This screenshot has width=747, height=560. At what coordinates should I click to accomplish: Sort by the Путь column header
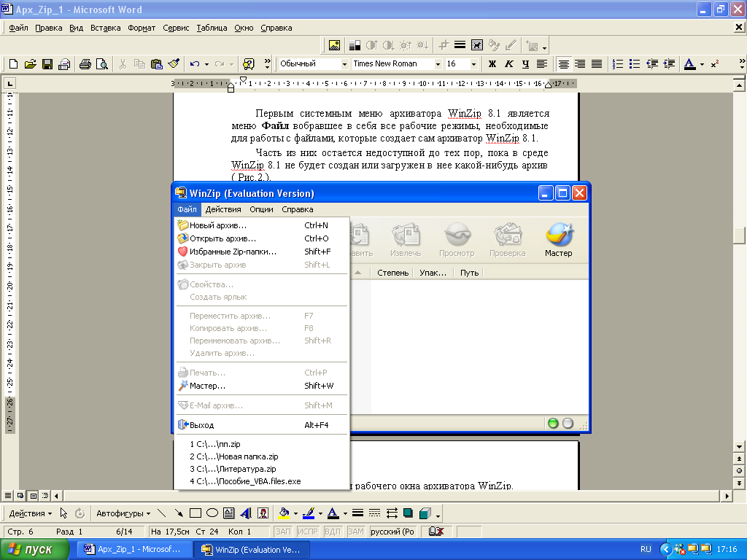point(469,273)
